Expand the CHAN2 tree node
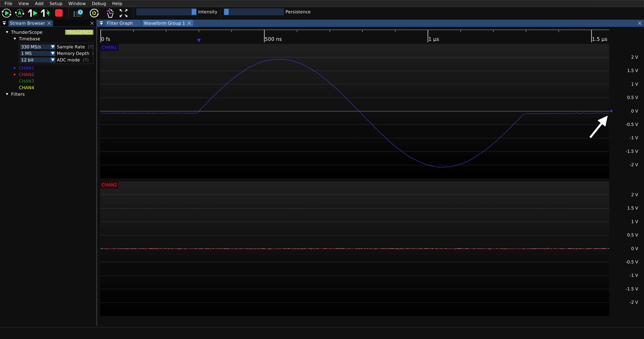 (x=15, y=75)
